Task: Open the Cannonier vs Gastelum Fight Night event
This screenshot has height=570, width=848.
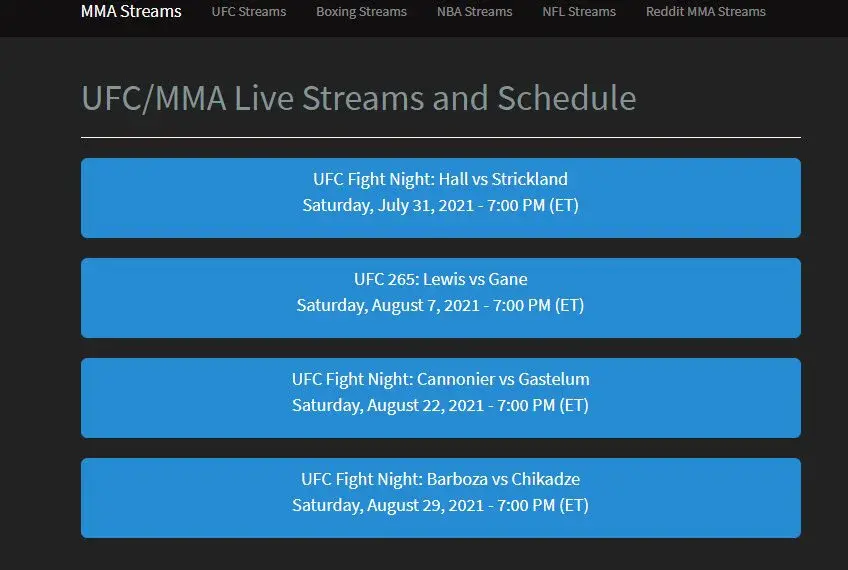Action: 441,398
